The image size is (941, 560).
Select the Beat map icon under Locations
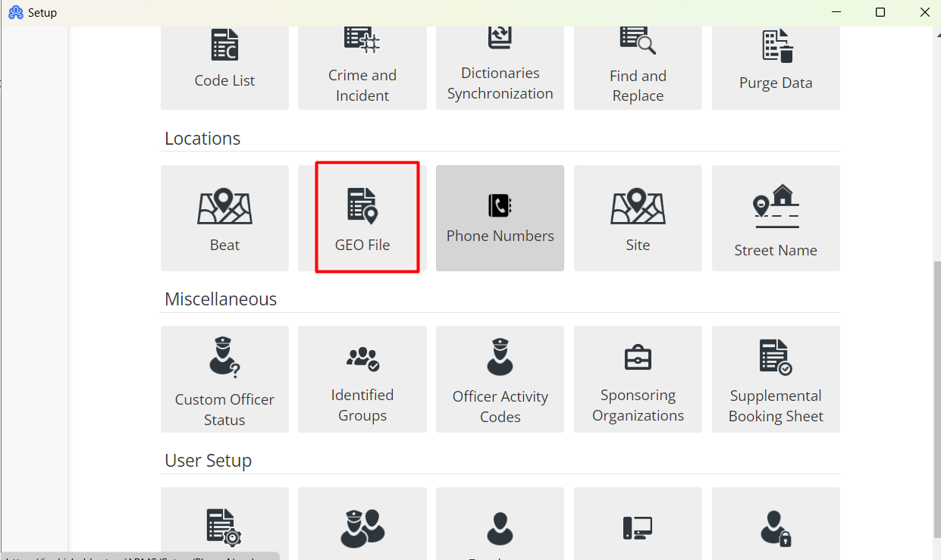pos(224,218)
